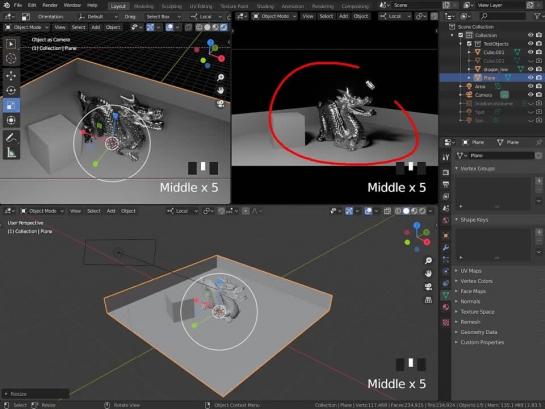The height and width of the screenshot is (409, 545).
Task: Click the outliner filter funnel icon
Action: point(537,16)
